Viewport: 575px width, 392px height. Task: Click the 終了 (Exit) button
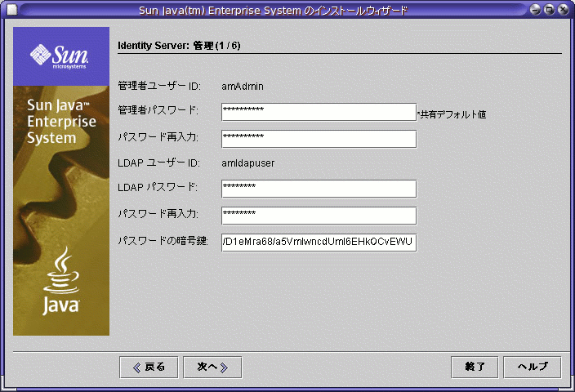[x=475, y=367]
